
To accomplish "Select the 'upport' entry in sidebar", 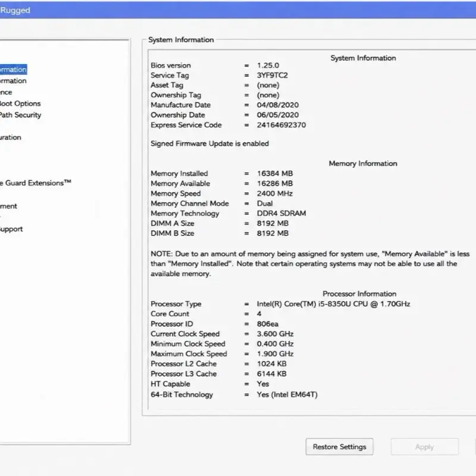I will 11,229.
